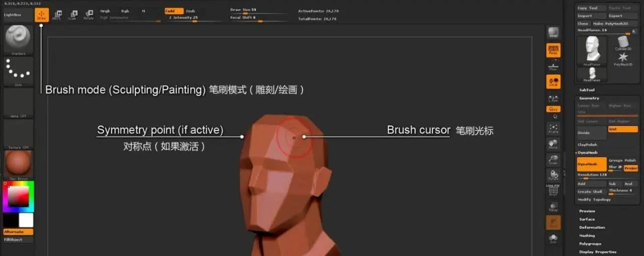
Task: Select the Draw mode icon
Action: [x=41, y=15]
